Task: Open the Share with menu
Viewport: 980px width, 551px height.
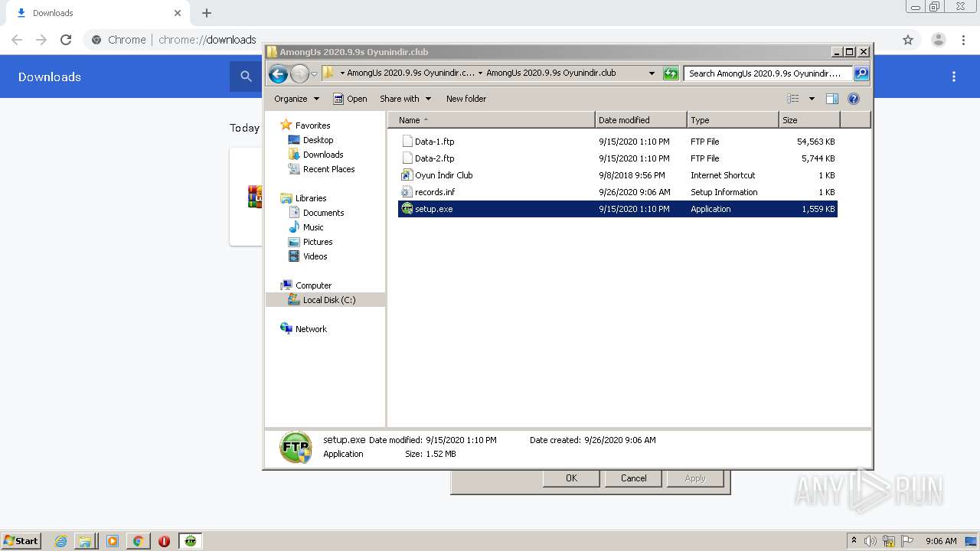Action: tap(405, 99)
